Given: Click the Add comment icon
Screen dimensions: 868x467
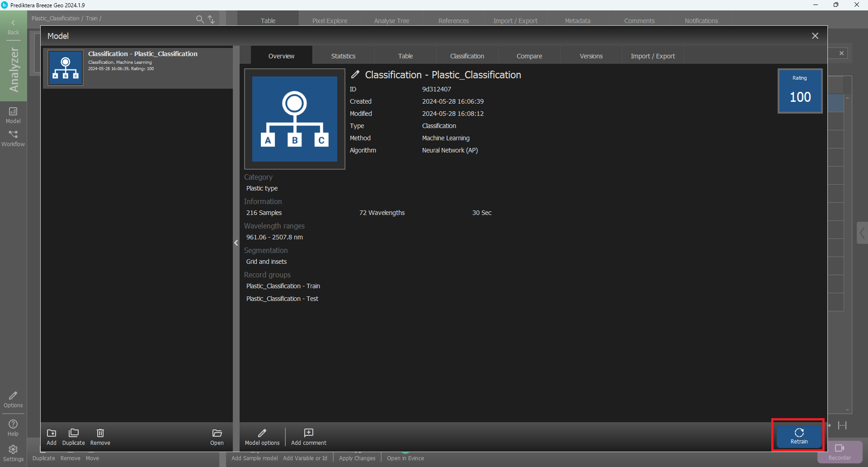Looking at the screenshot, I should 308,437.
